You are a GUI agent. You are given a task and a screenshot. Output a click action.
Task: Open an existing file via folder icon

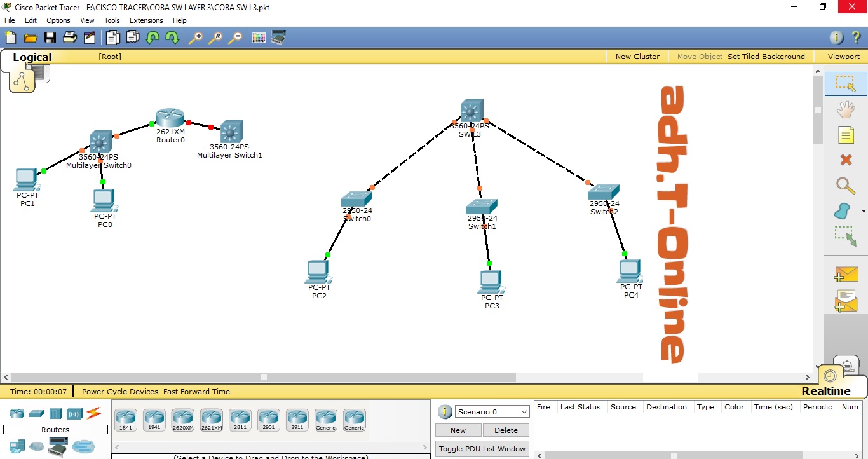(30, 38)
